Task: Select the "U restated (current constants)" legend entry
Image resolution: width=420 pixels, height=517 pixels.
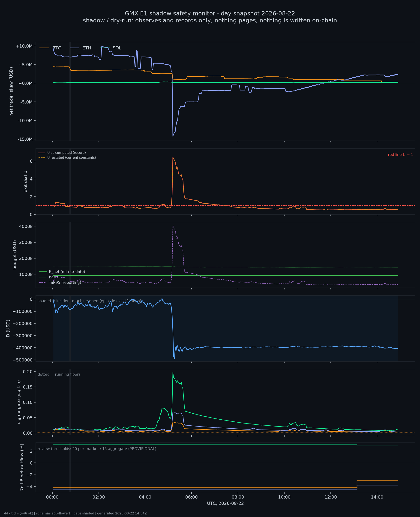Action: (x=72, y=158)
